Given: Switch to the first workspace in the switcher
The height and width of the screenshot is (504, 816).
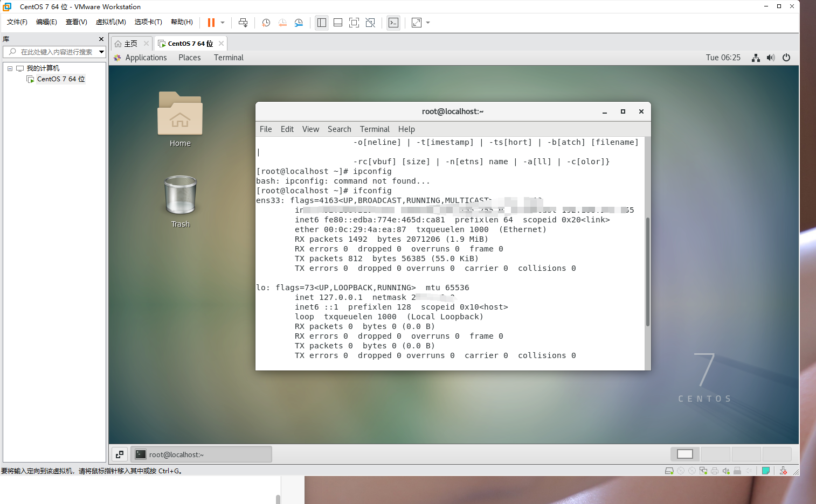Looking at the screenshot, I should coord(685,454).
